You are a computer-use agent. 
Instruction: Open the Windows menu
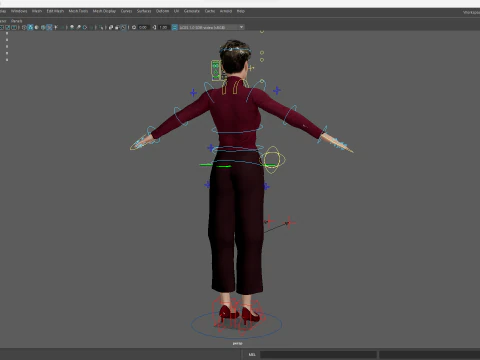pyautogui.click(x=19, y=11)
